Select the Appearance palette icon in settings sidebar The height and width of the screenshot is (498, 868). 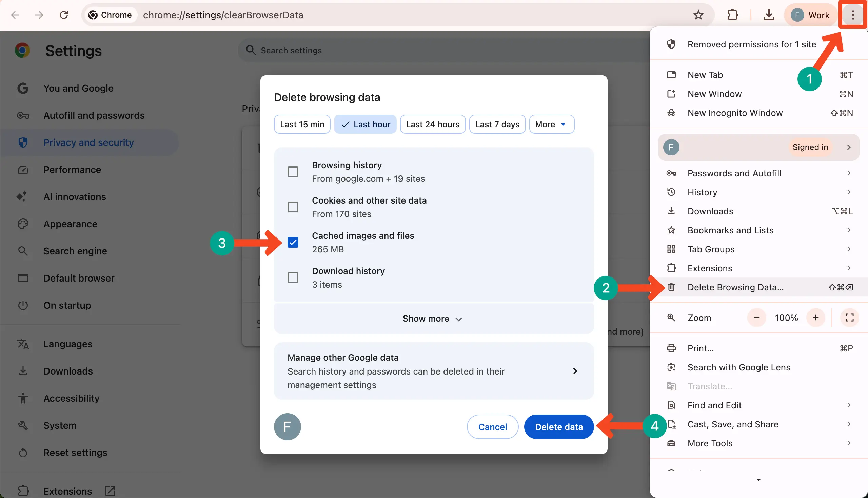[x=23, y=224]
